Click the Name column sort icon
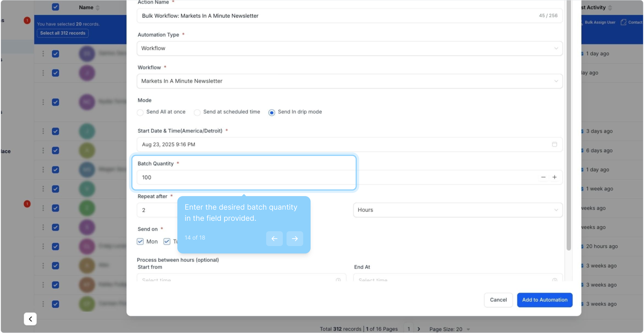This screenshot has width=644, height=333. pos(97,8)
